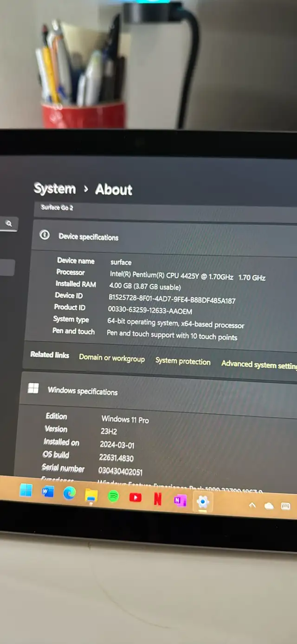Open OneNote from the taskbar
This screenshot has width=297, height=644.
click(x=180, y=501)
